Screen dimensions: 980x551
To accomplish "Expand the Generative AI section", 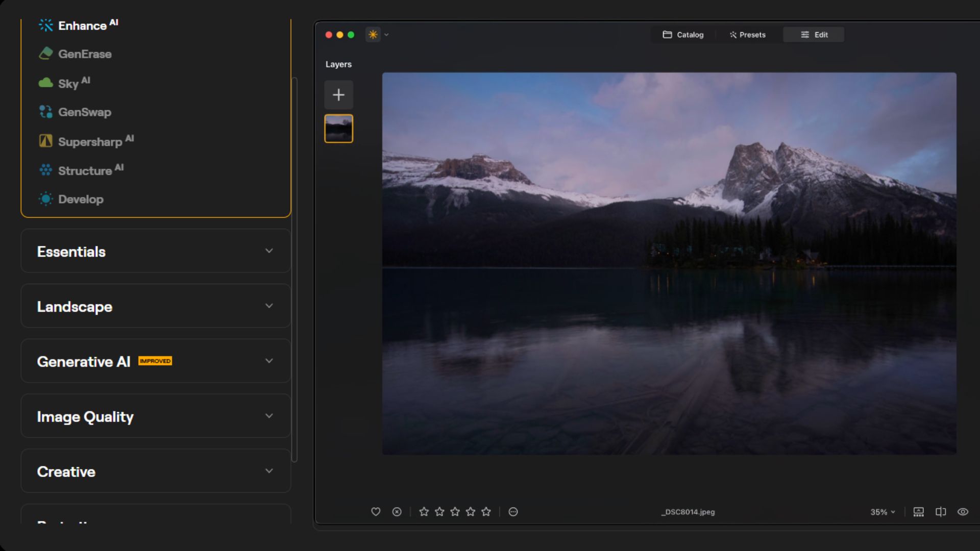I will pos(156,361).
